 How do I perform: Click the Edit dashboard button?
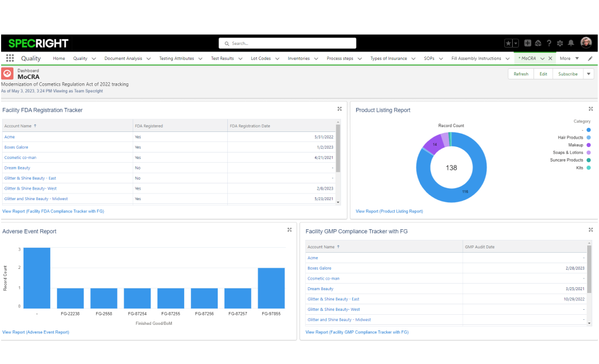click(543, 74)
